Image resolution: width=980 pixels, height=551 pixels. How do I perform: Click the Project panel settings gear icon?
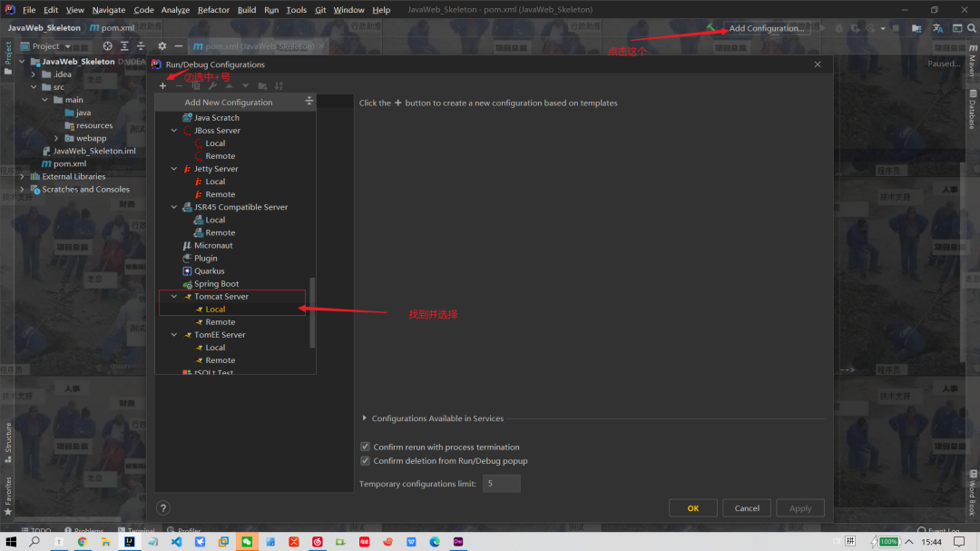click(x=162, y=46)
